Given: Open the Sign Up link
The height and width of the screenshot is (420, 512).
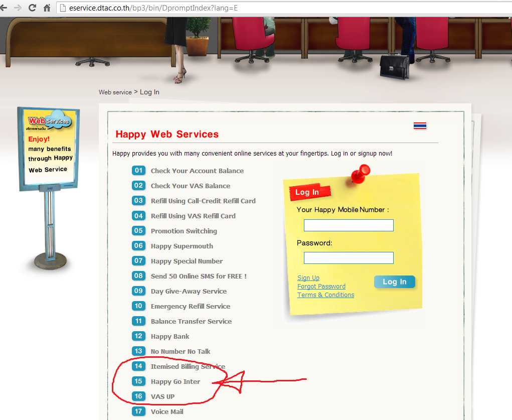Looking at the screenshot, I should (x=308, y=278).
